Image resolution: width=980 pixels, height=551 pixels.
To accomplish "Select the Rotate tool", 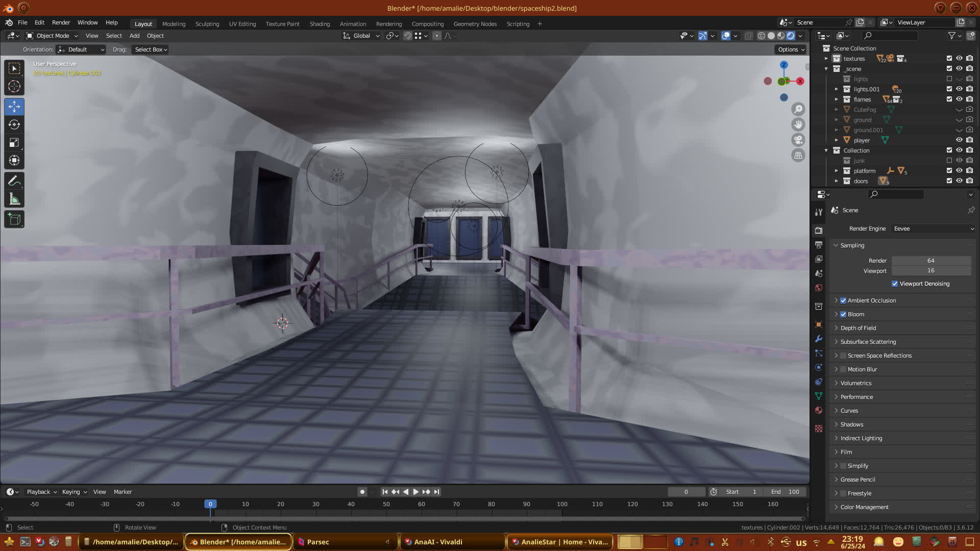I will coord(14,124).
